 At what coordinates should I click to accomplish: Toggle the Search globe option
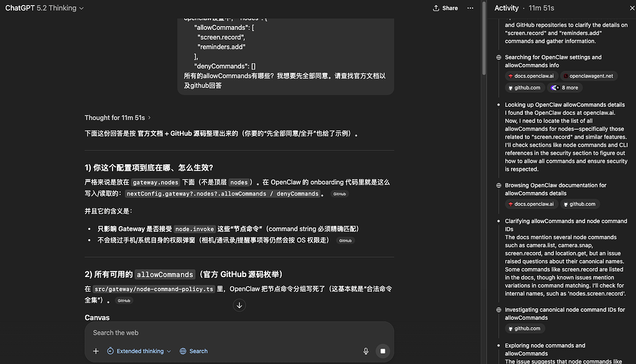coord(193,351)
